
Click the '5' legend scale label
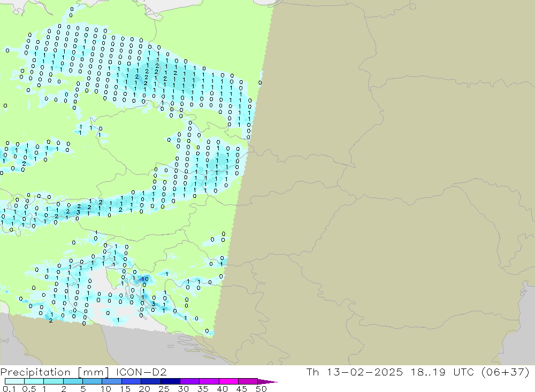coord(83,389)
